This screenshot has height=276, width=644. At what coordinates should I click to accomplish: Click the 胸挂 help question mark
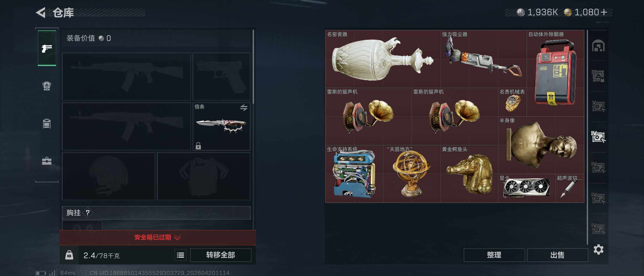point(88,213)
